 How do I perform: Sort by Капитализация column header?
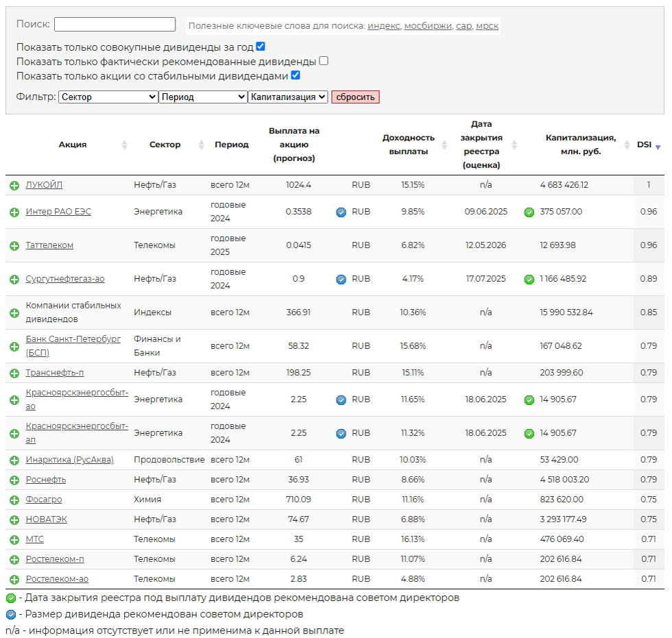pyautogui.click(x=581, y=145)
